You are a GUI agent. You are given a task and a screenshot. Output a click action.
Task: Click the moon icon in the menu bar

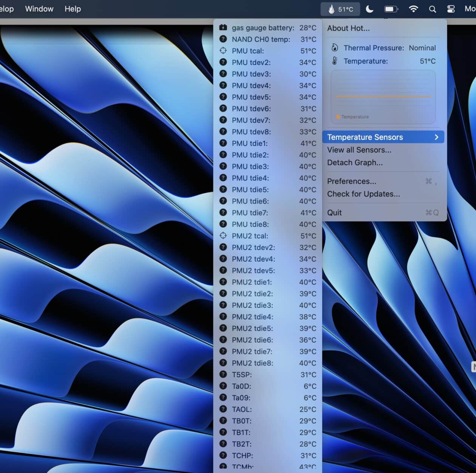[x=369, y=9]
